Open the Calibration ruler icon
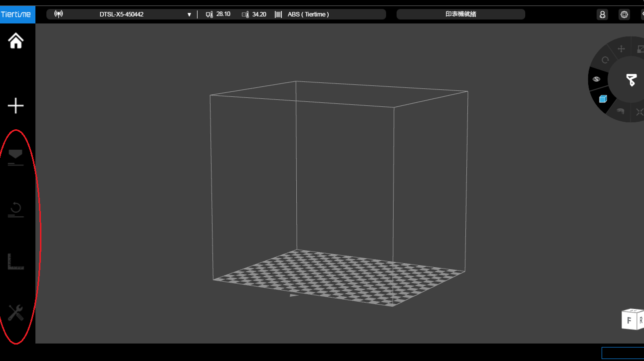The height and width of the screenshot is (361, 644). pos(16,262)
